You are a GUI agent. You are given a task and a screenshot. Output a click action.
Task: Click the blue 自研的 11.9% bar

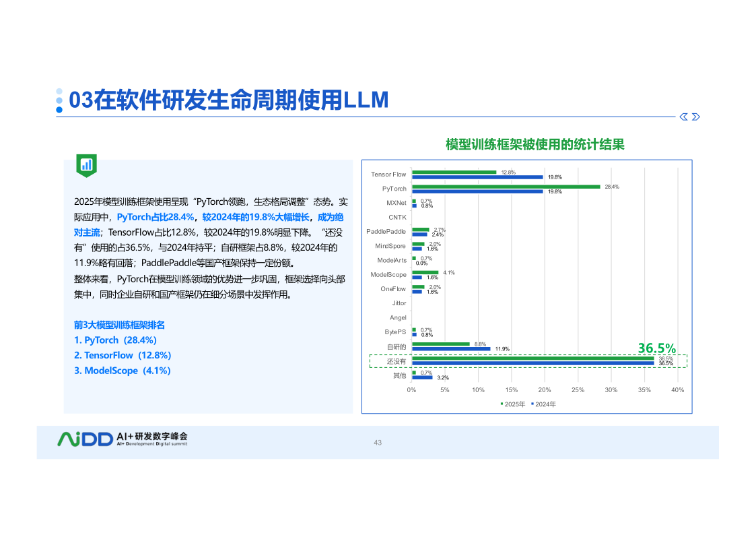pyautogui.click(x=451, y=349)
